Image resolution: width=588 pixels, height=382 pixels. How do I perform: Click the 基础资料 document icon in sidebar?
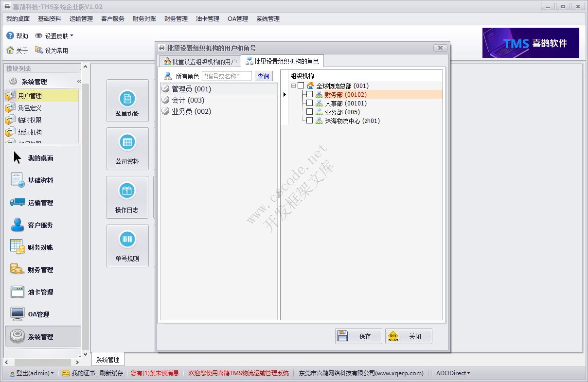[18, 180]
